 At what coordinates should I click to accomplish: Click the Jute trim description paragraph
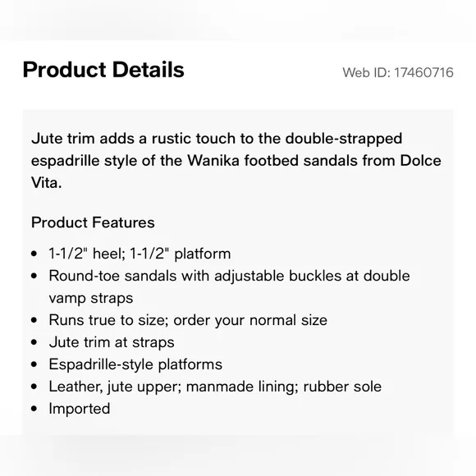(x=236, y=161)
